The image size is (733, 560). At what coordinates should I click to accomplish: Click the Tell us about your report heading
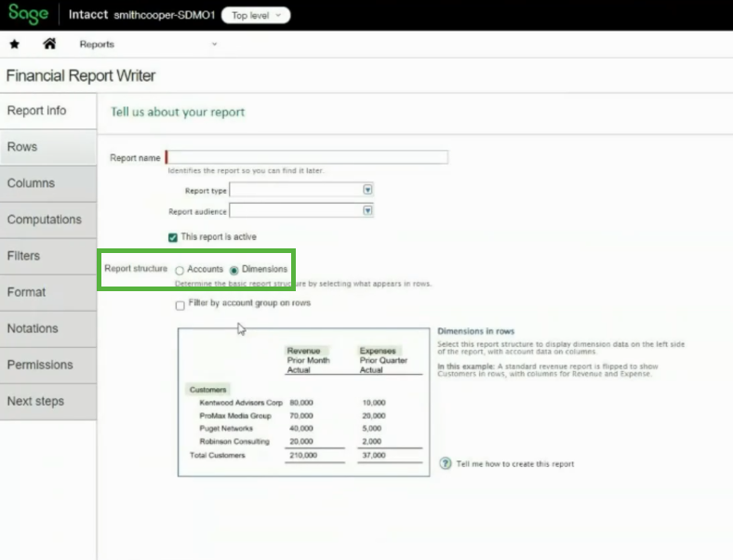[178, 113]
